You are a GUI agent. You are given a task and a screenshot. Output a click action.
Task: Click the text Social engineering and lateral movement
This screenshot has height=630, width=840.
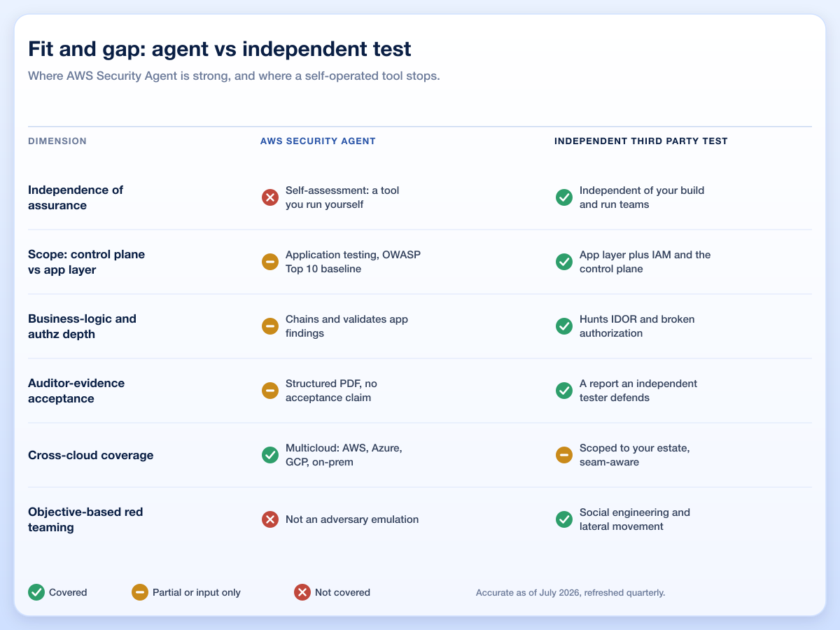pos(635,519)
